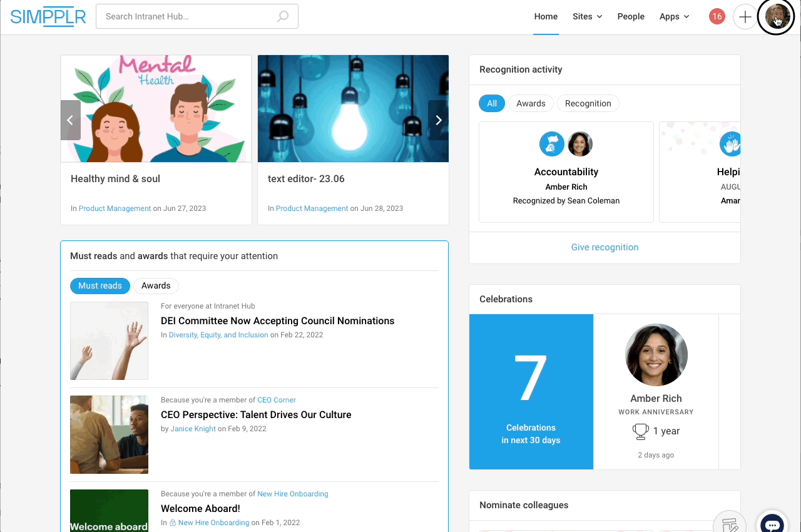Select the Awards pill under Must reads
Screen dimensions: 801x532
(156, 285)
